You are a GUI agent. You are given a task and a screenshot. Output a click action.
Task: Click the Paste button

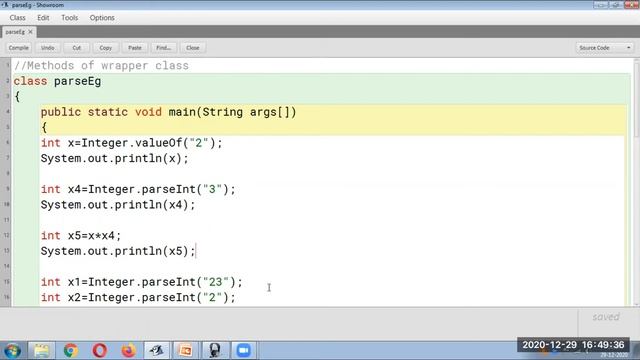(x=134, y=48)
